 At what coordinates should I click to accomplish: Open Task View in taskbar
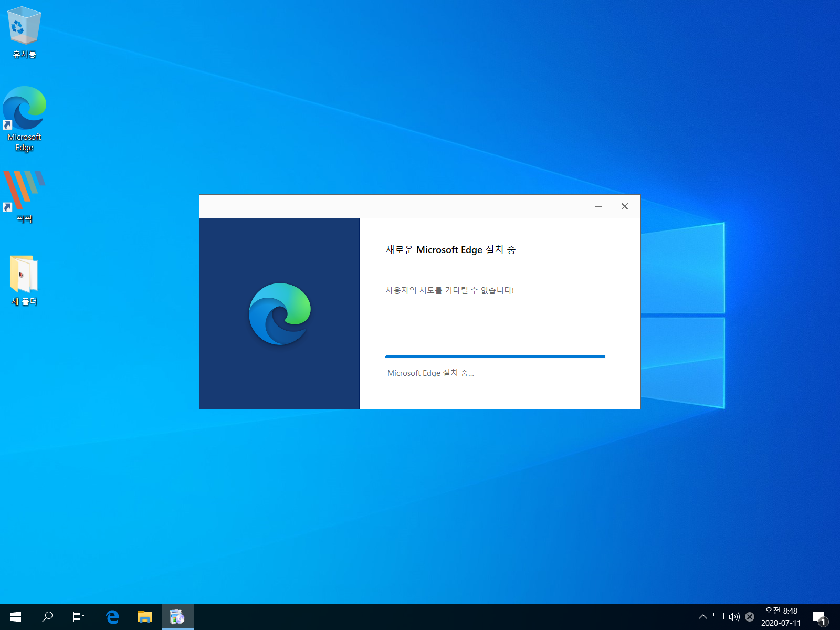[79, 617]
